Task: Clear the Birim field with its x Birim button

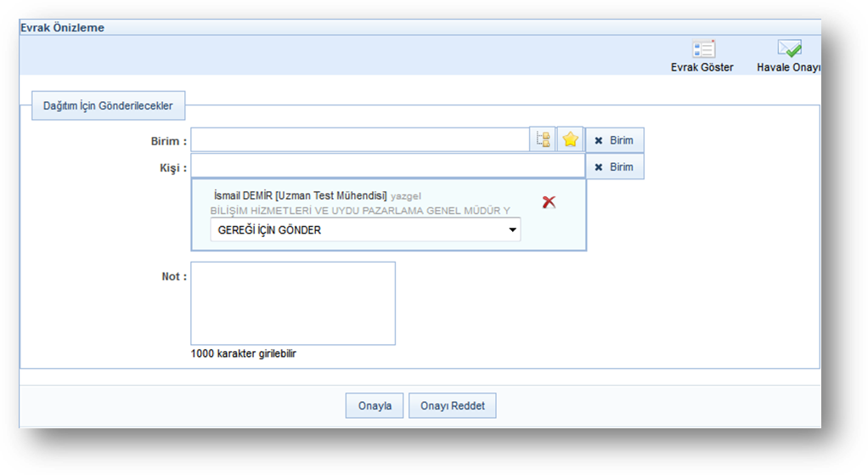Action: [614, 140]
